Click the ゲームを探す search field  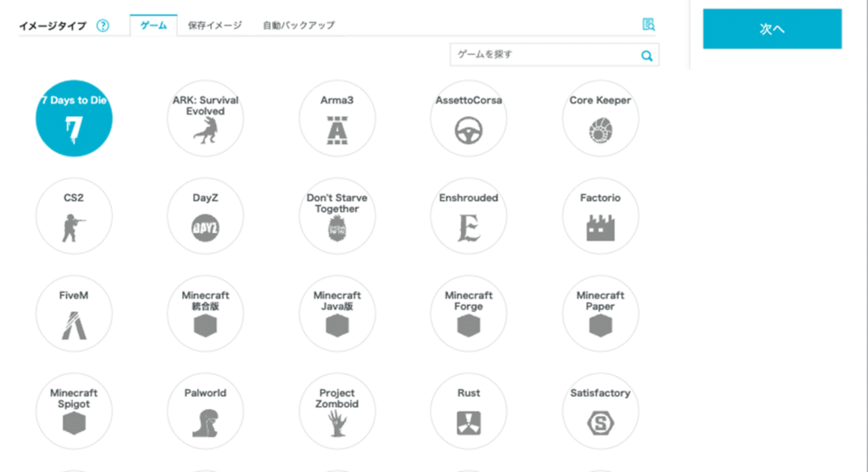tap(542, 55)
